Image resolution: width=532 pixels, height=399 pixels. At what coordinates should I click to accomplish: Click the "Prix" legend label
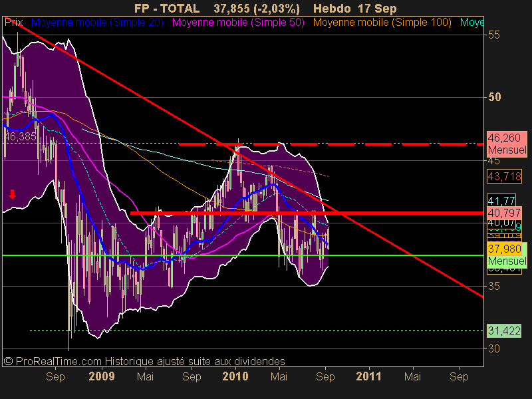pyautogui.click(x=13, y=23)
